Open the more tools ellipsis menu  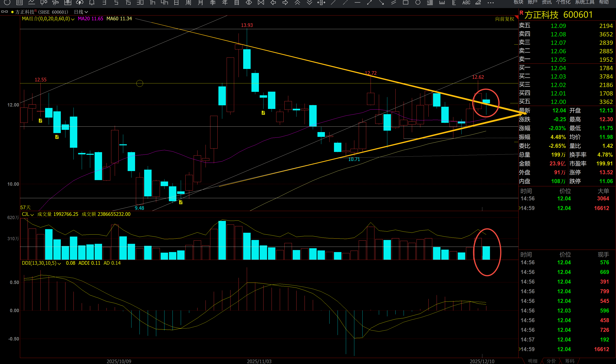491,3
